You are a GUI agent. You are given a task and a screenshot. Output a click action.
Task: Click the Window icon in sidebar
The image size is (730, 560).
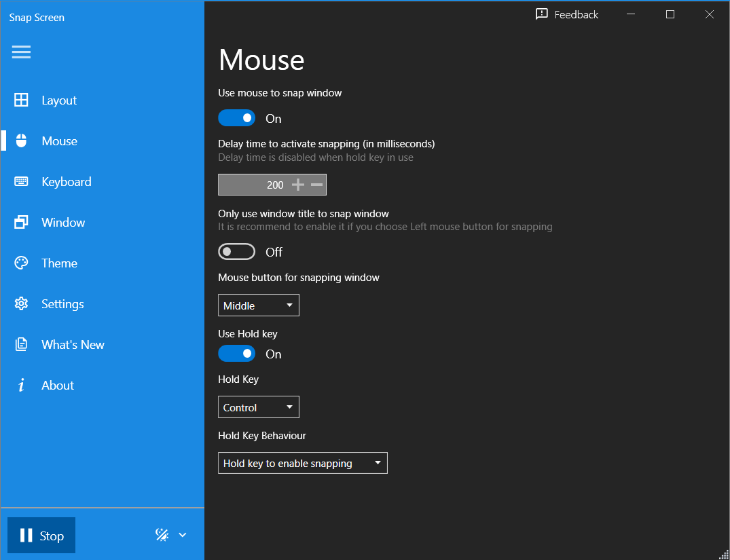21,222
